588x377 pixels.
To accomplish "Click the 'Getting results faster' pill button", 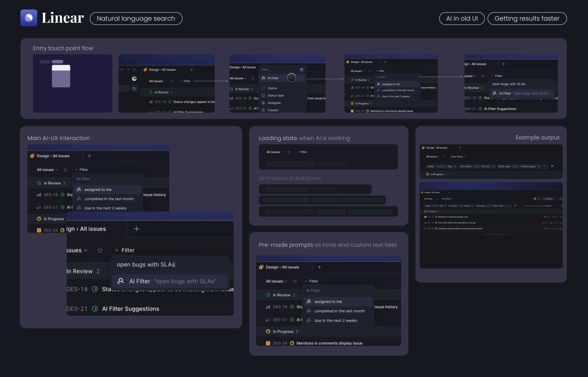I will click(527, 19).
